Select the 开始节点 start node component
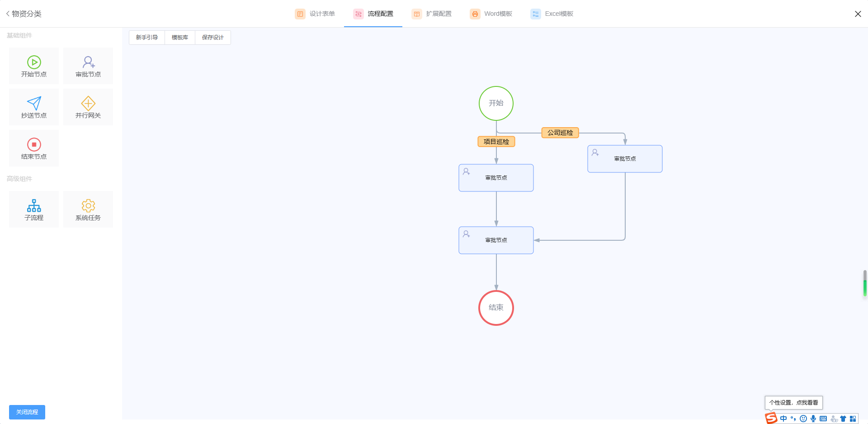This screenshot has width=868, height=424. (34, 66)
